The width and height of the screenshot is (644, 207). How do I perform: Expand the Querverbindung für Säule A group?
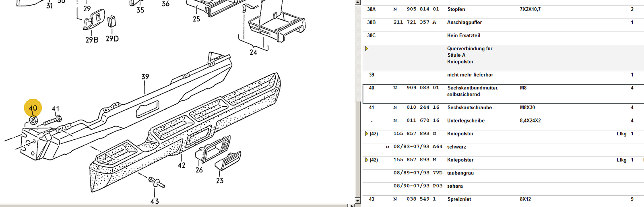367,49
